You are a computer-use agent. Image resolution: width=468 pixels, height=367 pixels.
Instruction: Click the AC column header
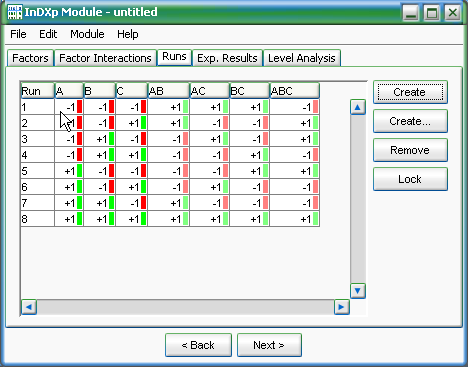(209, 91)
